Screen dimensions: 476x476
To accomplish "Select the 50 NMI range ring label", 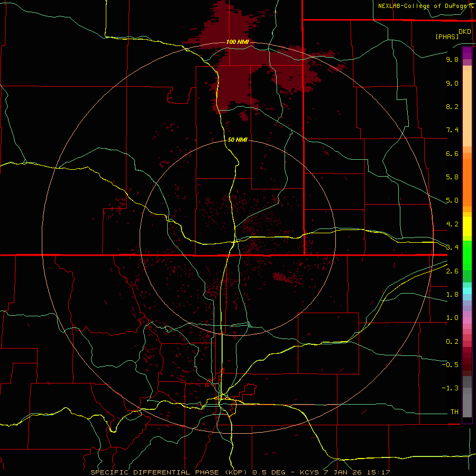I will coord(237,140).
